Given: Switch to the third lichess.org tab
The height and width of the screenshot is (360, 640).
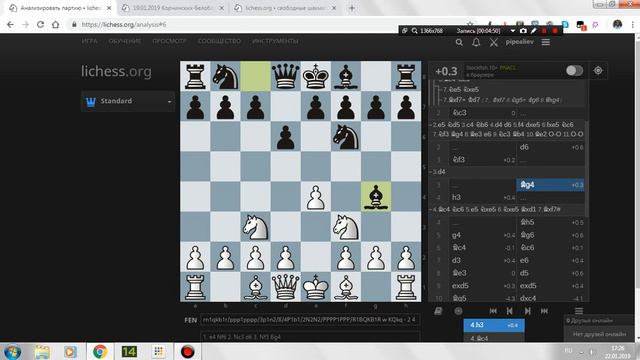Looking at the screenshot, I should coord(285,8).
